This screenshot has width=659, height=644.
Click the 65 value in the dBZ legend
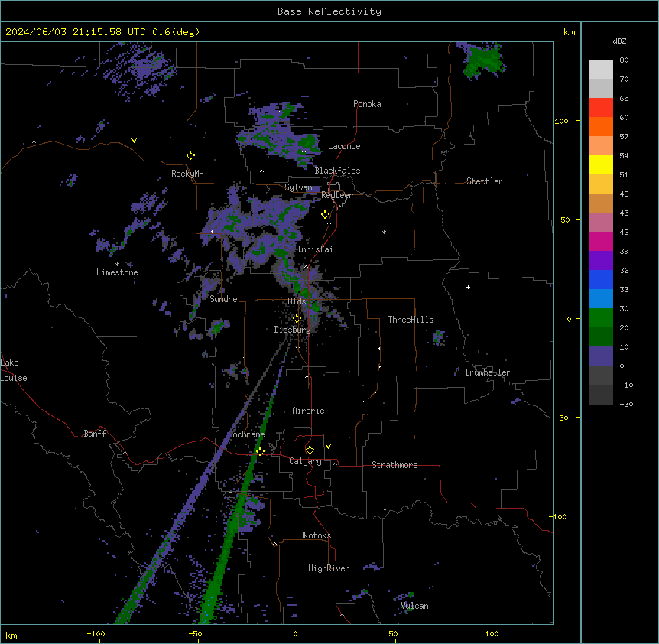[624, 98]
